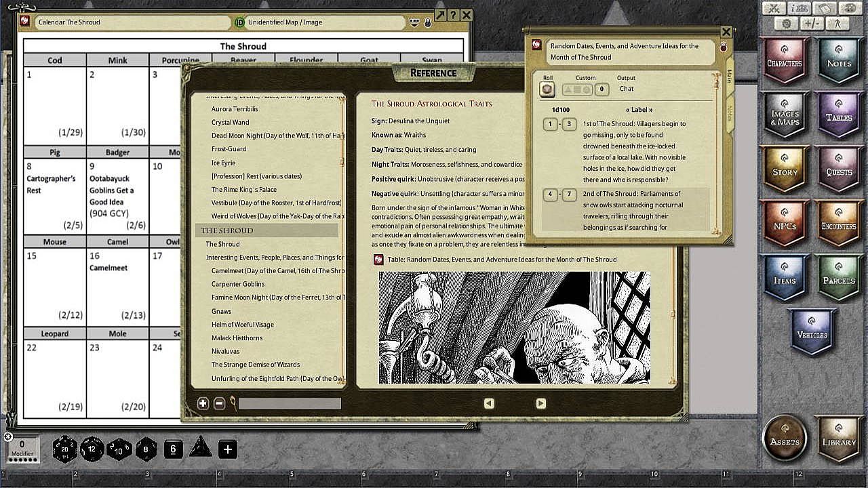Select Aurora Terribilis in Reference list
Screen dimensions: 868x488
click(235, 108)
